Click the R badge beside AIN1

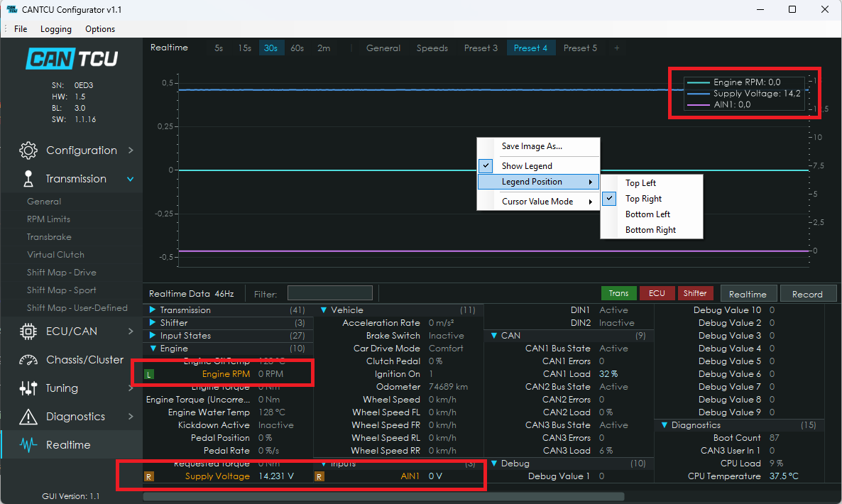[319, 476]
